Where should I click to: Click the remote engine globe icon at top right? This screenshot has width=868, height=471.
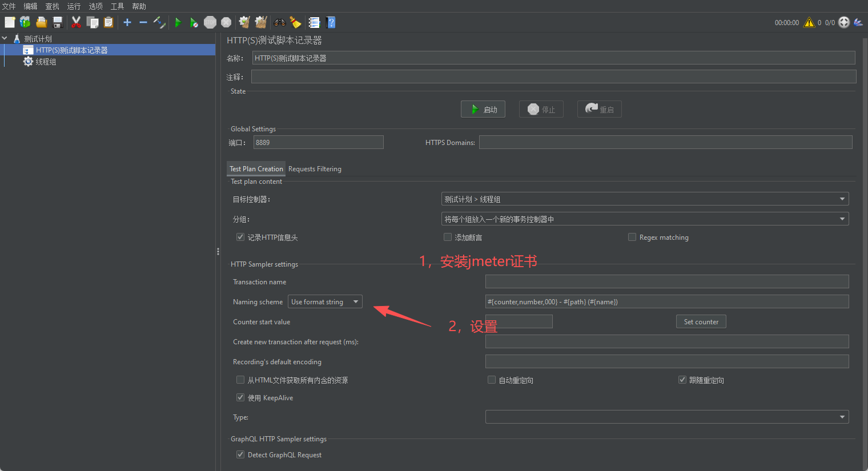(844, 22)
